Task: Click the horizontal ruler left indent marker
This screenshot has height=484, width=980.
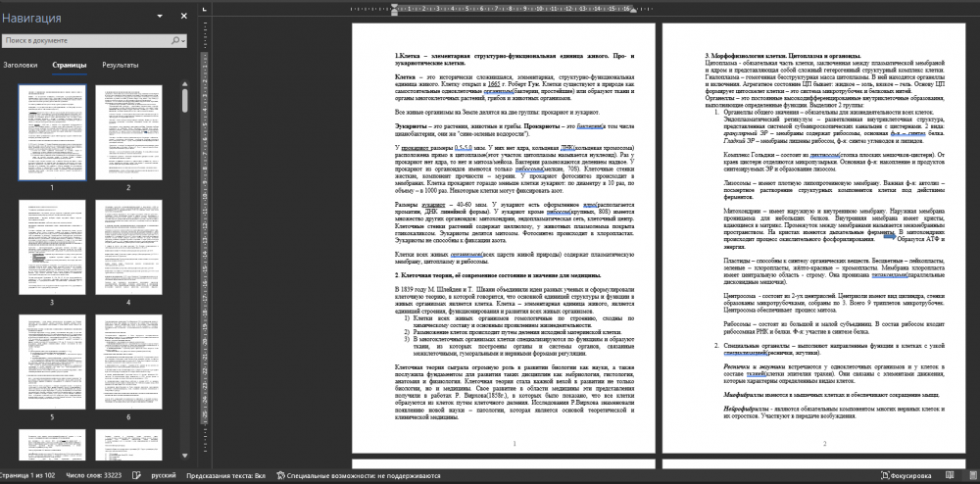Action: [x=394, y=10]
